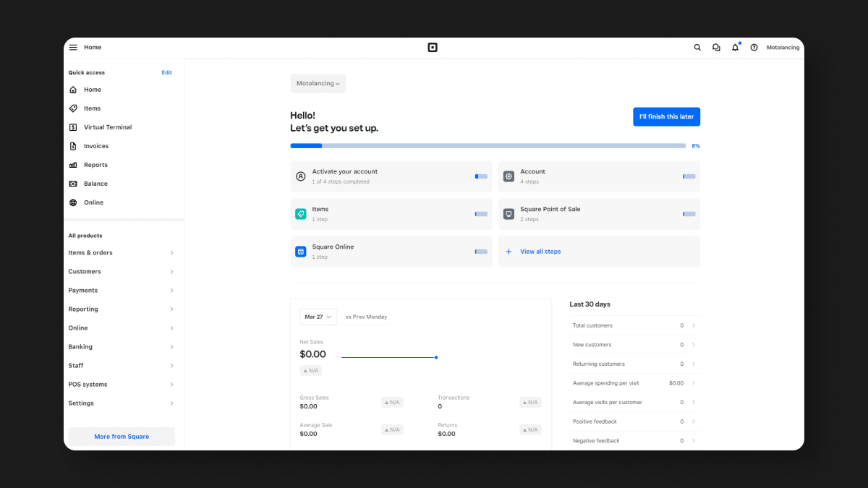The image size is (868, 488).
Task: Click the Home house icon in Quick access
Action: pos(73,90)
